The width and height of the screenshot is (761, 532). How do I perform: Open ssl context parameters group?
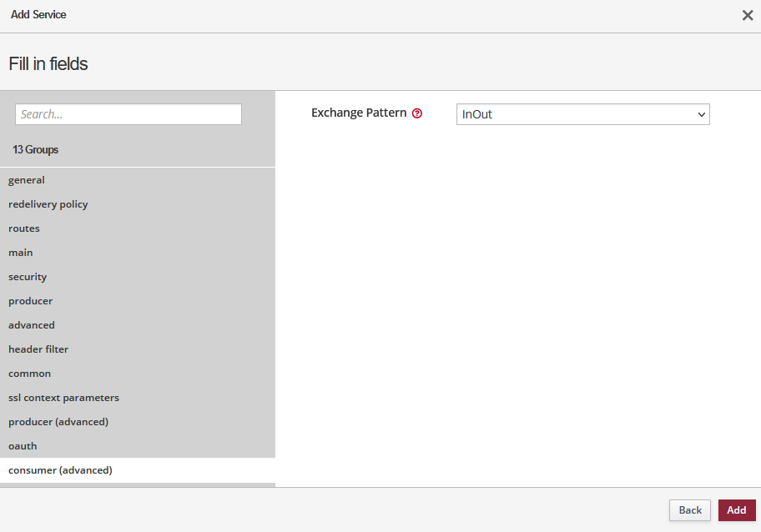pyautogui.click(x=63, y=398)
